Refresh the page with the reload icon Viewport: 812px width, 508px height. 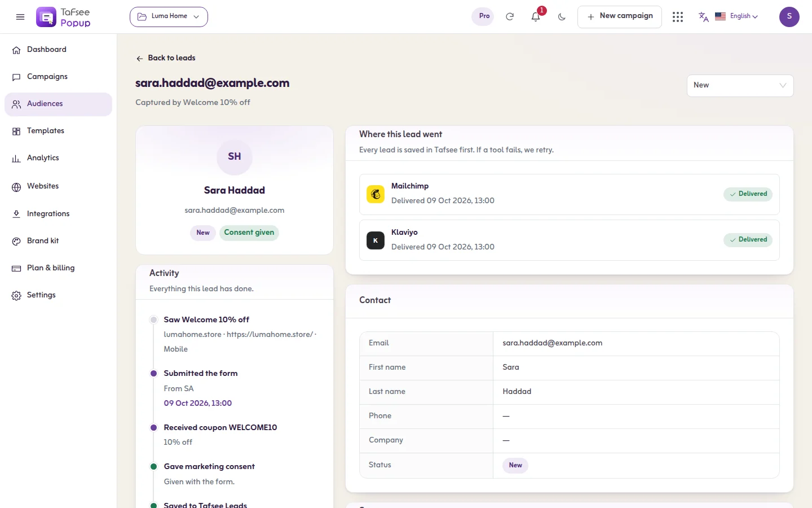pos(510,17)
